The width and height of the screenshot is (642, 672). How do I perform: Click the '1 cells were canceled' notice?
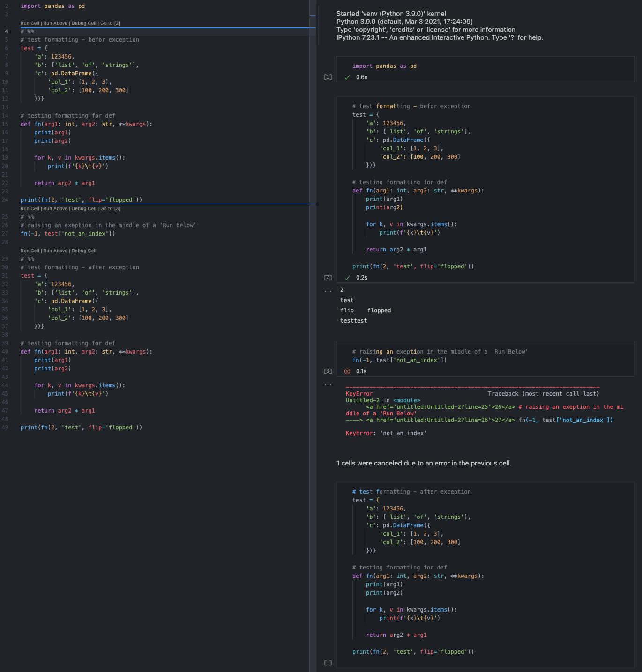pos(423,463)
